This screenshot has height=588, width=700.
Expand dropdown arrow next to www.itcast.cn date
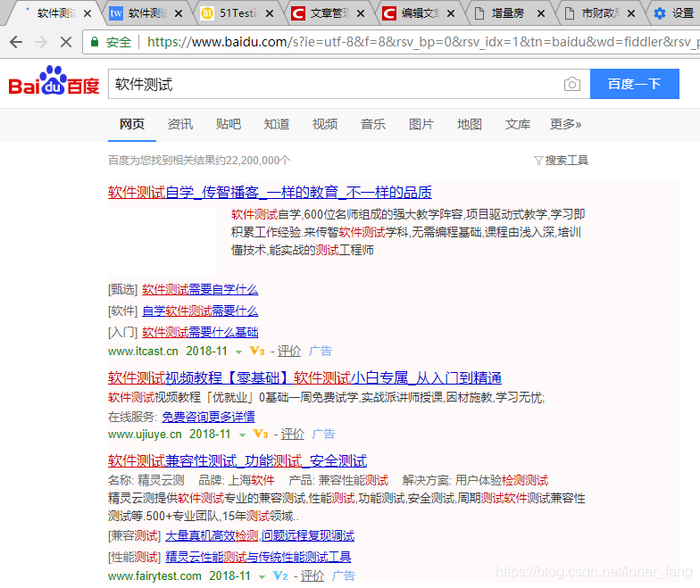239,352
